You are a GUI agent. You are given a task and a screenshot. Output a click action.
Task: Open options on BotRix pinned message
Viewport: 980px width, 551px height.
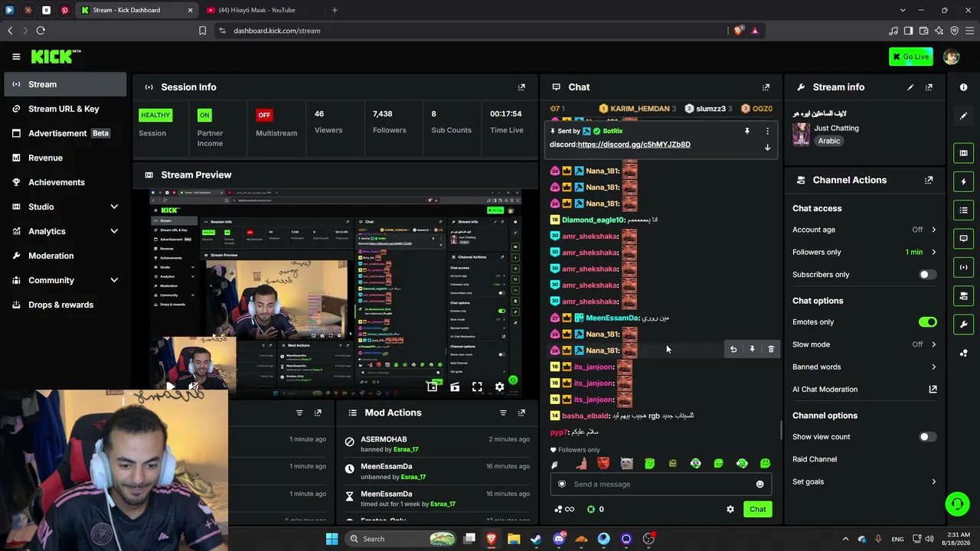(767, 132)
